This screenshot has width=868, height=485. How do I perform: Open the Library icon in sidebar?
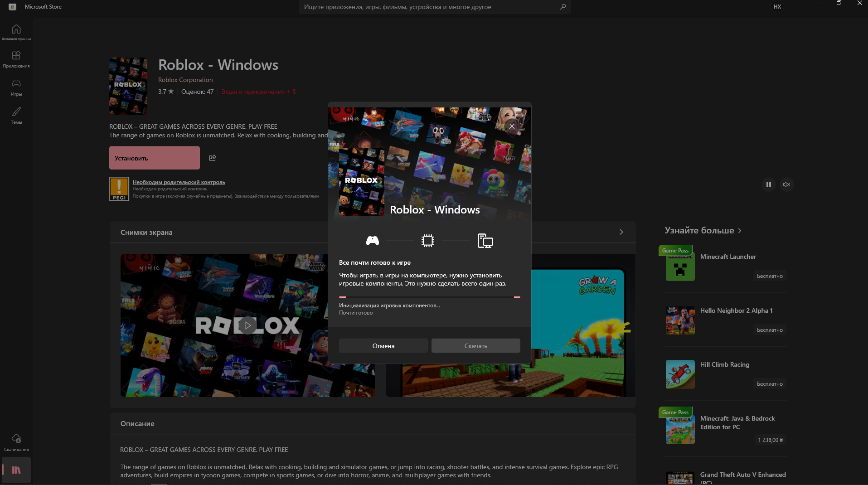16,470
